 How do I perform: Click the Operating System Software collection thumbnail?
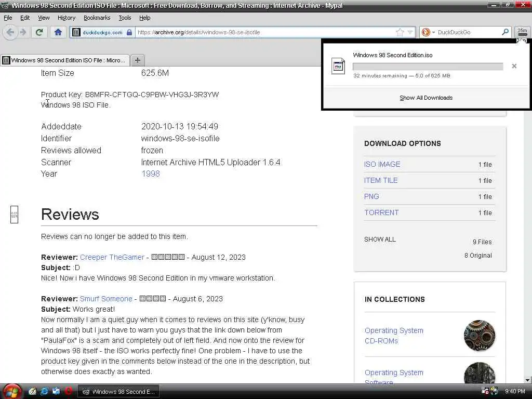(x=479, y=373)
